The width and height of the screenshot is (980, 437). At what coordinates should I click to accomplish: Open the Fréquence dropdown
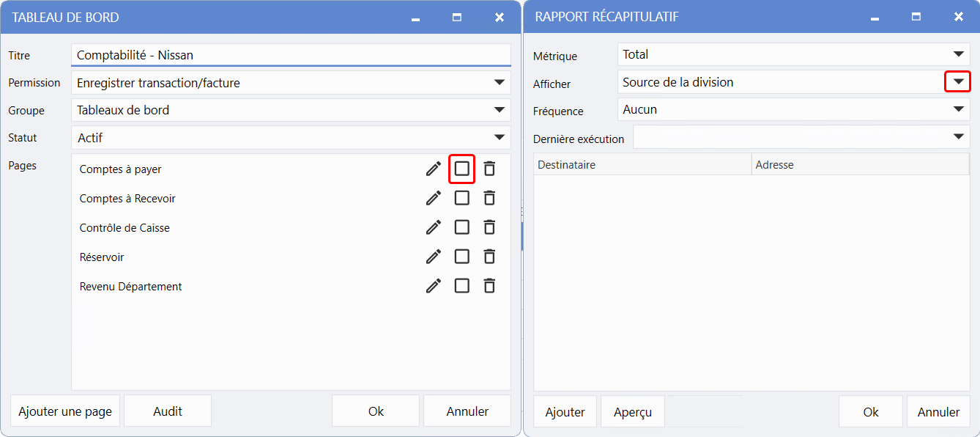coord(958,110)
